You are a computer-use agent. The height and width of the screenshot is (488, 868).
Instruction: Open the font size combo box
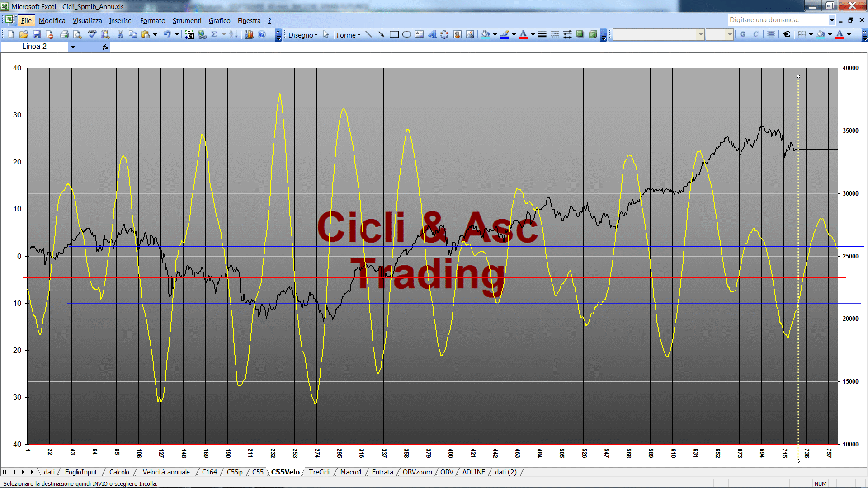(x=719, y=34)
